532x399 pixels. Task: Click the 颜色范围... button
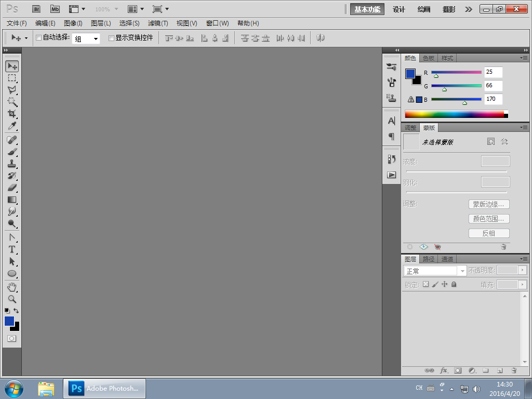[x=489, y=219]
